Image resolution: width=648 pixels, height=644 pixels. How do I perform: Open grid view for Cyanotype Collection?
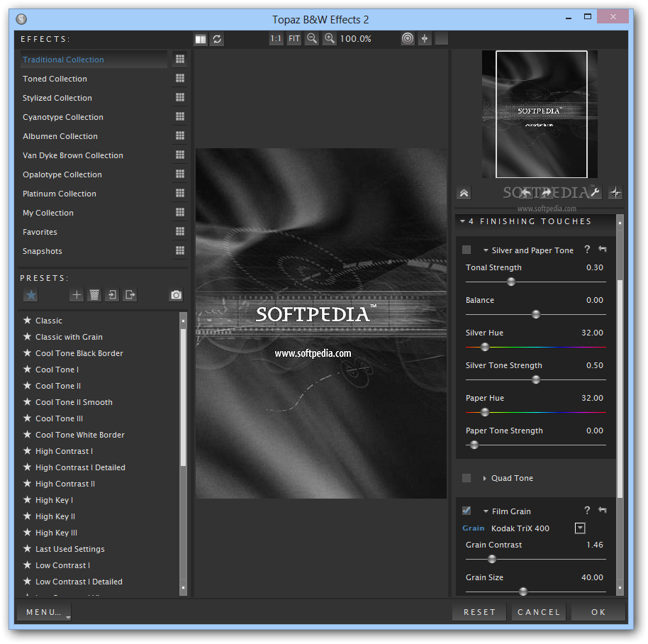[x=180, y=116]
